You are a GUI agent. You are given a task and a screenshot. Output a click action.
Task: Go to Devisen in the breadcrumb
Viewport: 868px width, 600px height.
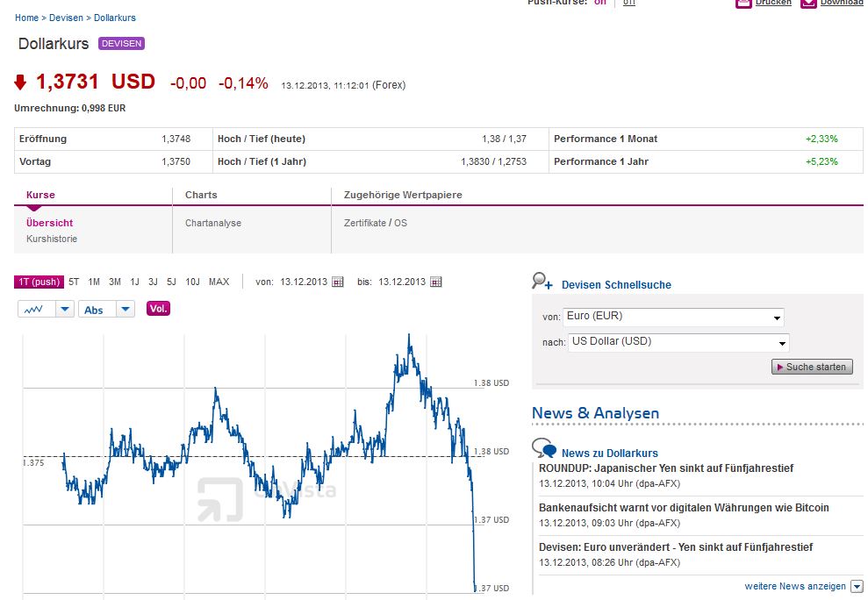pyautogui.click(x=66, y=18)
